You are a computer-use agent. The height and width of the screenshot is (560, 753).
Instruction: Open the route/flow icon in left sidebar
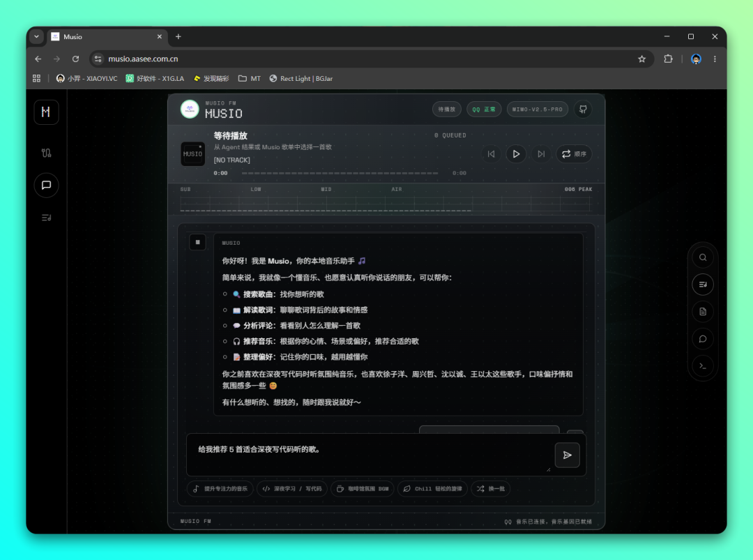coord(46,153)
